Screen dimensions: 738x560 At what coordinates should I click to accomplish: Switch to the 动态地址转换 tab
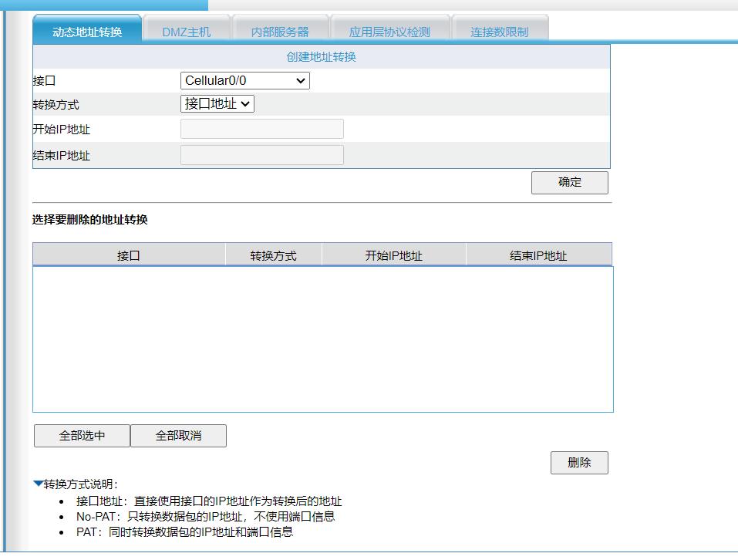(87, 29)
